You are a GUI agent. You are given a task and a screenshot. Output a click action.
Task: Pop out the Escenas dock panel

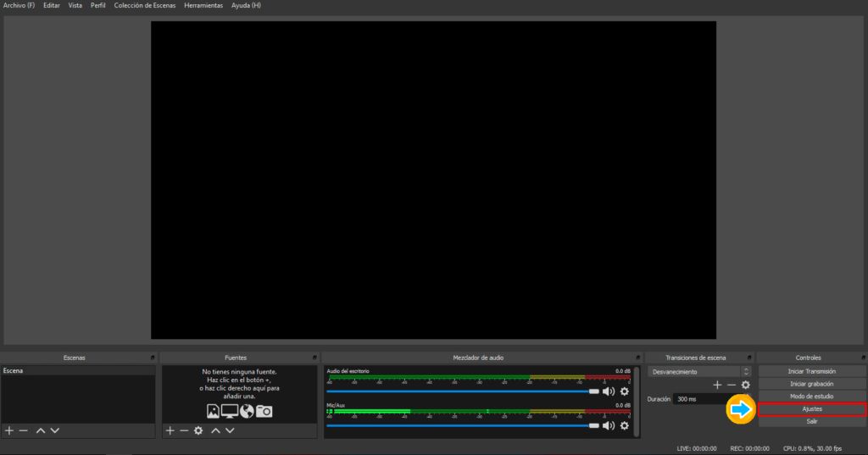tap(153, 358)
